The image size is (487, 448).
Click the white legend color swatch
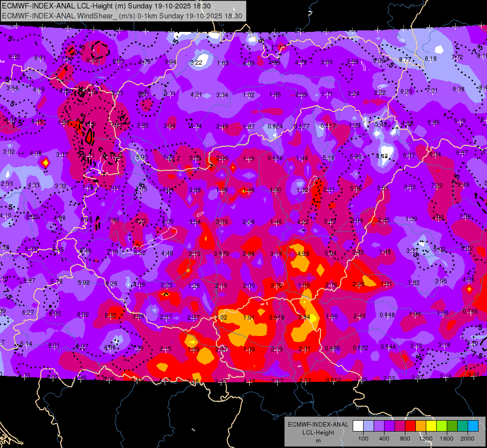[358, 426]
